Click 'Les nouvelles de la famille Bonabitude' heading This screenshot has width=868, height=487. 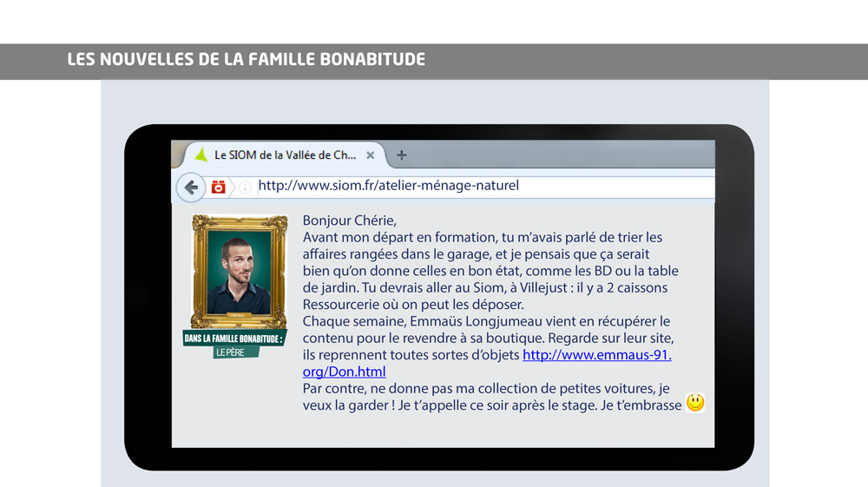pos(247,61)
